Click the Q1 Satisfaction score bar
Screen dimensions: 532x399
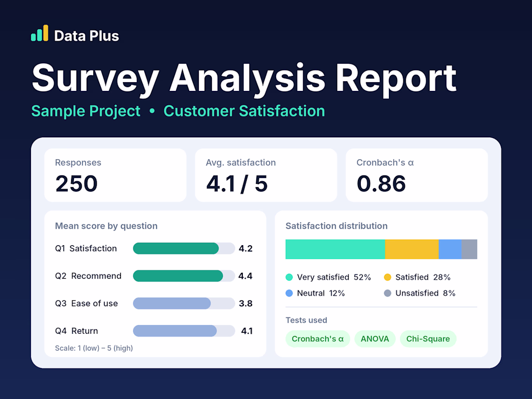coord(184,249)
